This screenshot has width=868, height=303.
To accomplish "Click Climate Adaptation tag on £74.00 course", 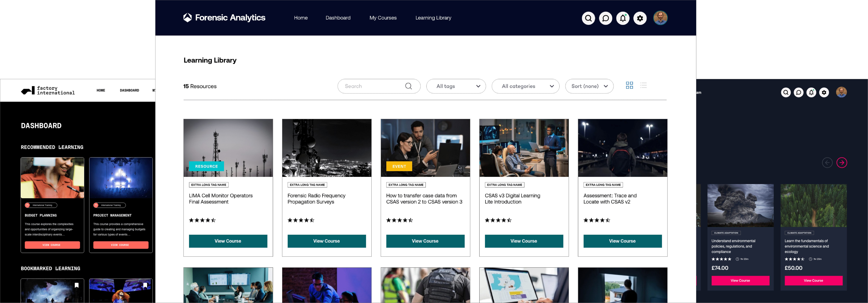I will coord(726,233).
